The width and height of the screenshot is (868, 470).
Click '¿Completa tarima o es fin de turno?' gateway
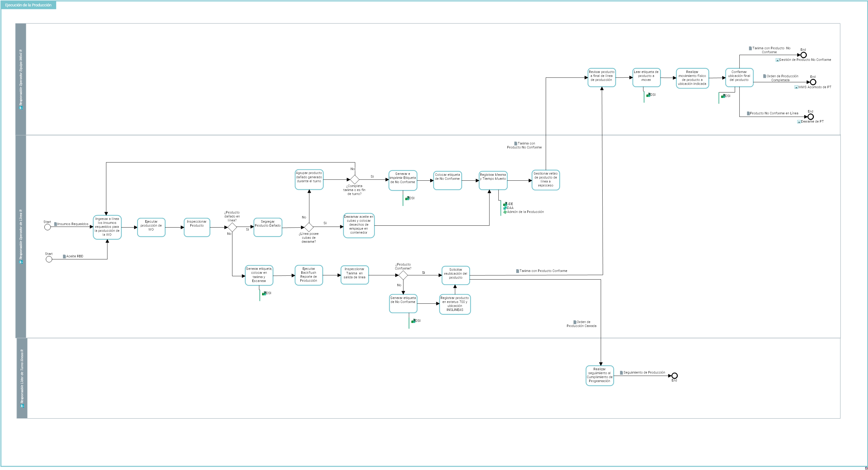click(355, 179)
